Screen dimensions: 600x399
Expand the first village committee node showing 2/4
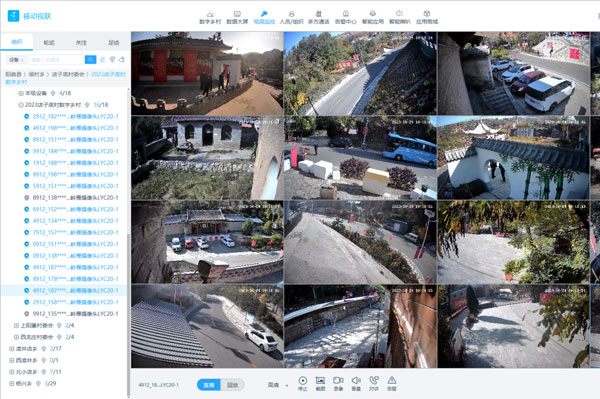(16, 326)
